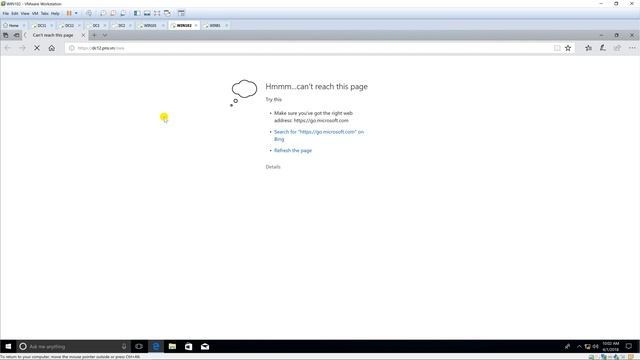Open Task View from the taskbar
This screenshot has width=640, height=360.
139,347
